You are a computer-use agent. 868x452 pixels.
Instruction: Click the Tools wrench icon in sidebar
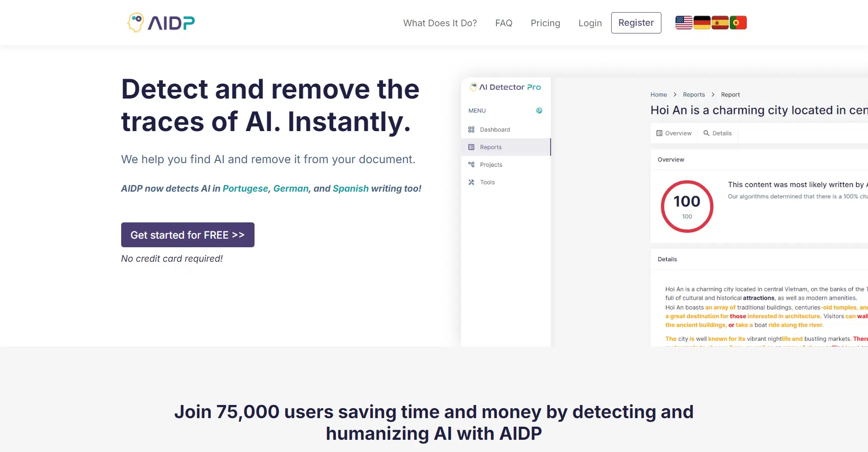[x=471, y=182]
